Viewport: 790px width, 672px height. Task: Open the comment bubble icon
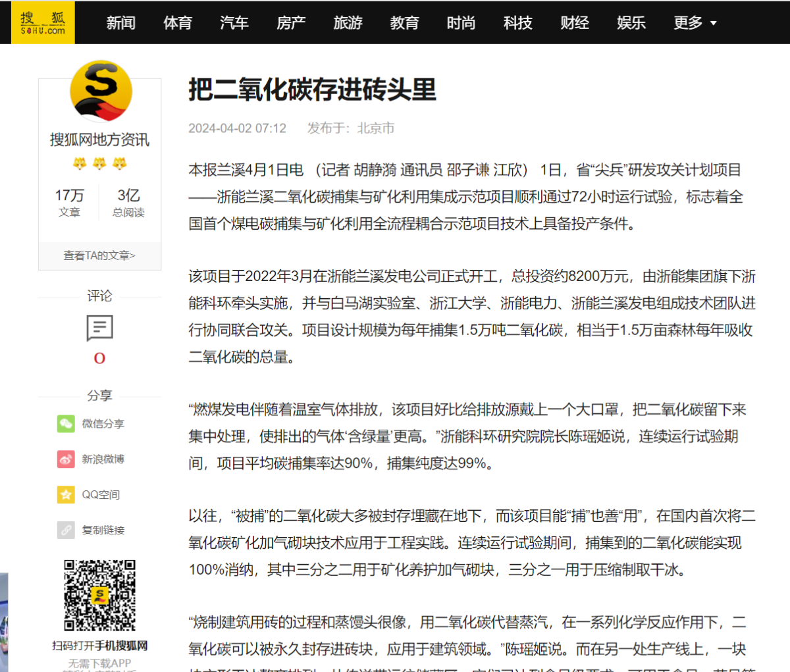pos(99,328)
